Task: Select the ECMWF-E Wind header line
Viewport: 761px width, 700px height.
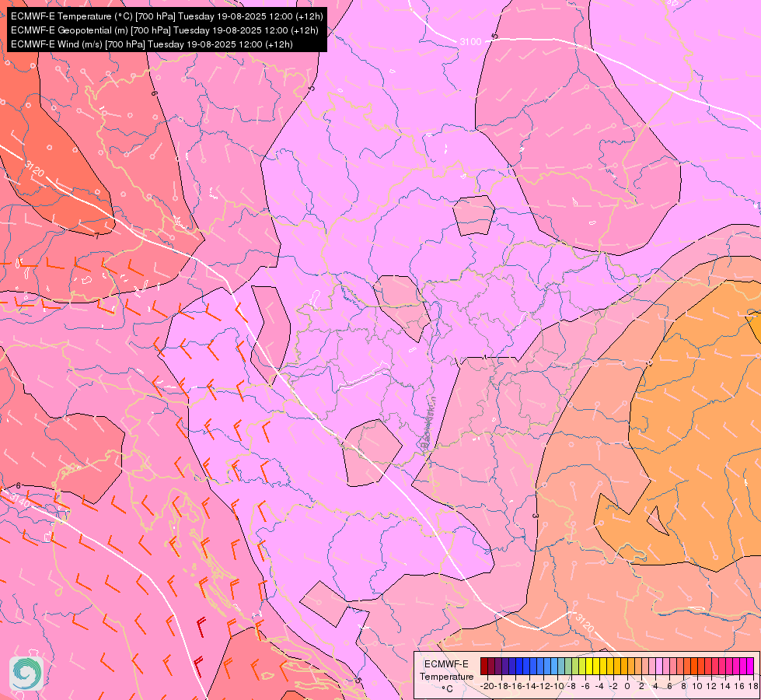Action: coord(152,44)
